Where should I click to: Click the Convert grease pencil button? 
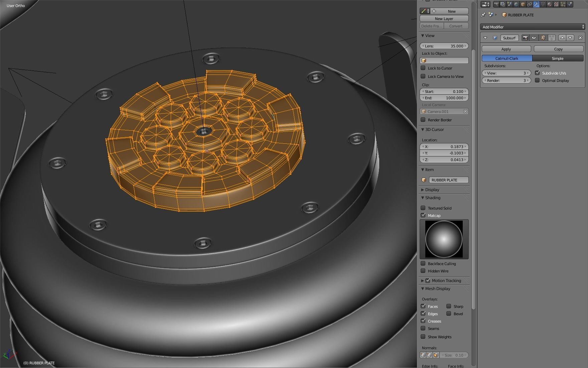point(456,26)
